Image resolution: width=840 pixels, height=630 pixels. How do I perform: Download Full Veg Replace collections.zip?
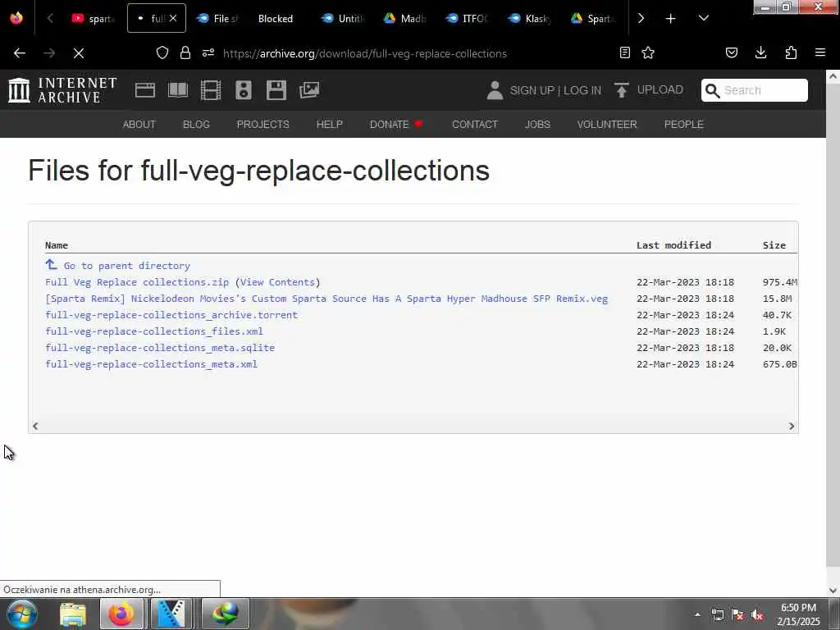click(137, 282)
